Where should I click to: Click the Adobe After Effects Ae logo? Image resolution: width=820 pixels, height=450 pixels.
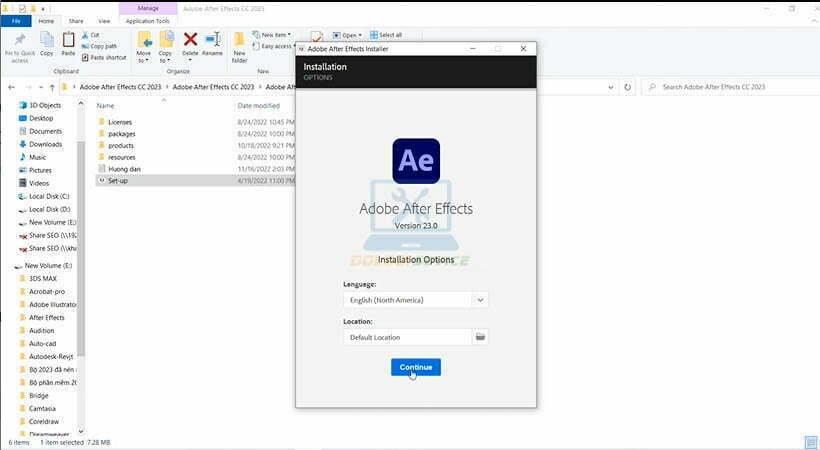[416, 161]
